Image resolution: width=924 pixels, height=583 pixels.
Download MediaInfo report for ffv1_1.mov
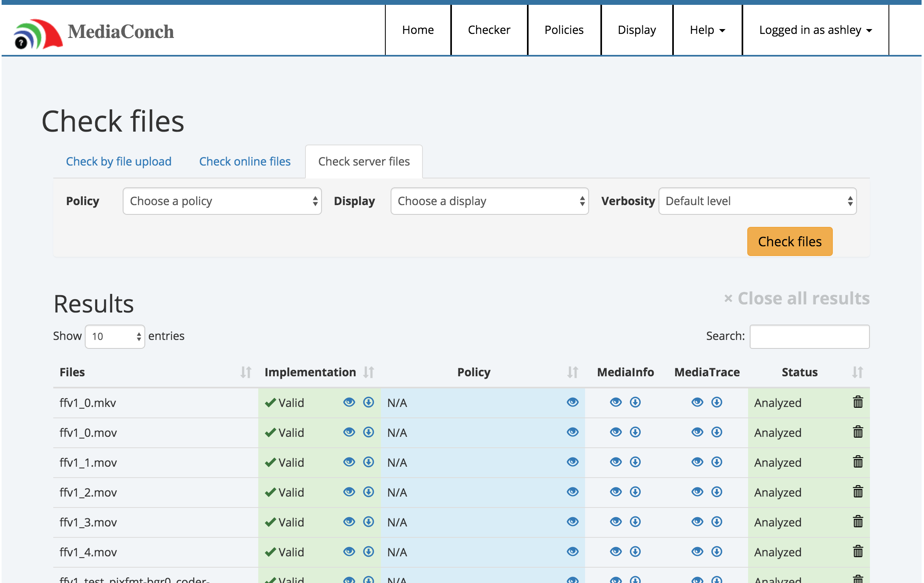pos(635,462)
